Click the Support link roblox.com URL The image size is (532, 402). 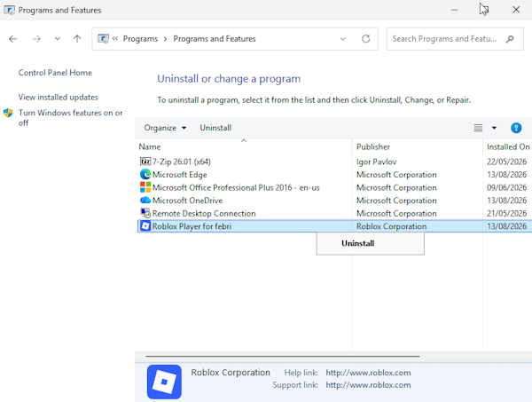(368, 385)
